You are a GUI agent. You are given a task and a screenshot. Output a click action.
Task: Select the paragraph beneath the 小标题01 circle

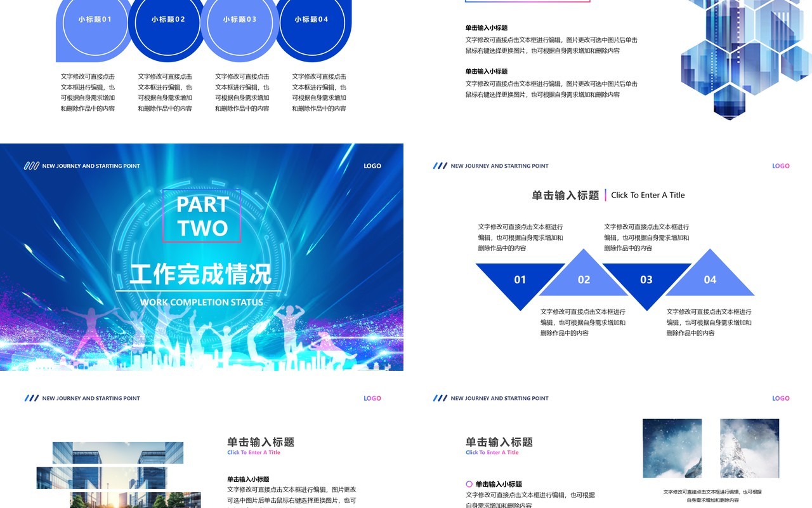click(x=88, y=93)
